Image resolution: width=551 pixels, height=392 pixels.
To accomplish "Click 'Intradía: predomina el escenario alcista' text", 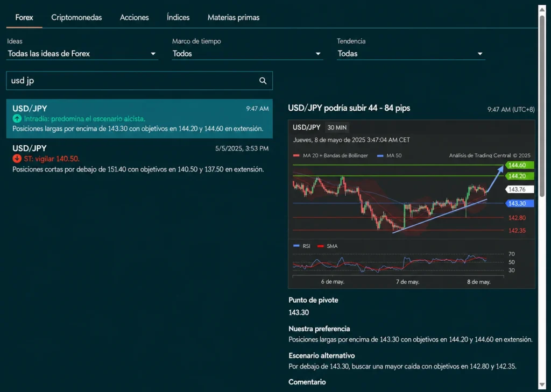I will point(84,119).
